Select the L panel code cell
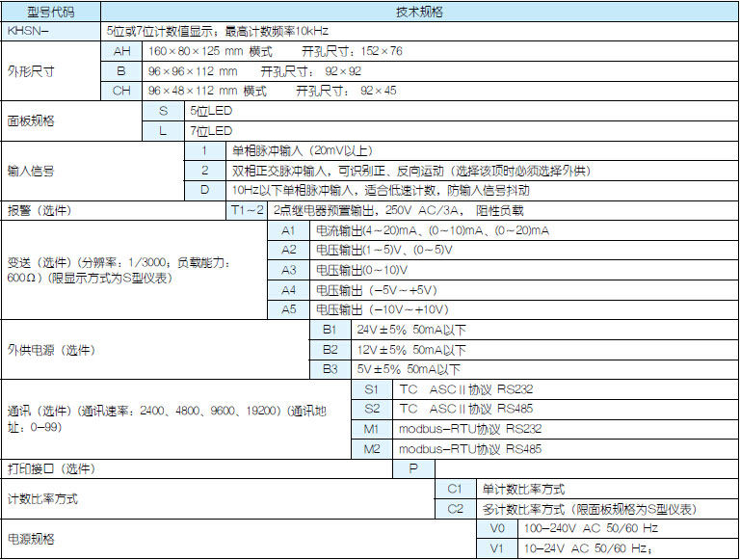 tap(163, 131)
